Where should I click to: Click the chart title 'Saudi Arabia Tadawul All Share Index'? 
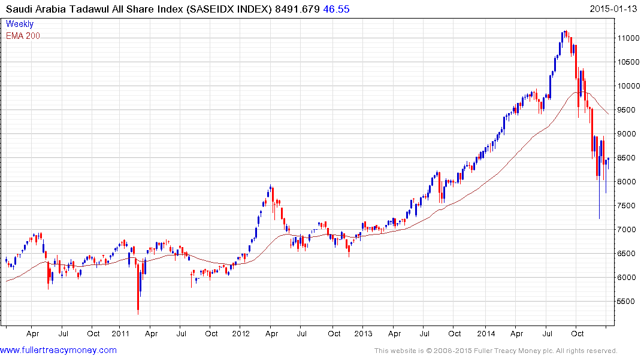(95, 9)
